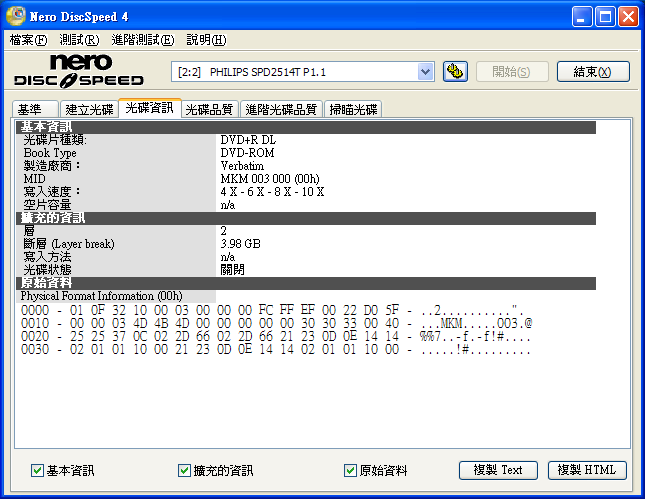Click the 基本資訊 section header
This screenshot has width=645, height=499.
click(x=306, y=127)
